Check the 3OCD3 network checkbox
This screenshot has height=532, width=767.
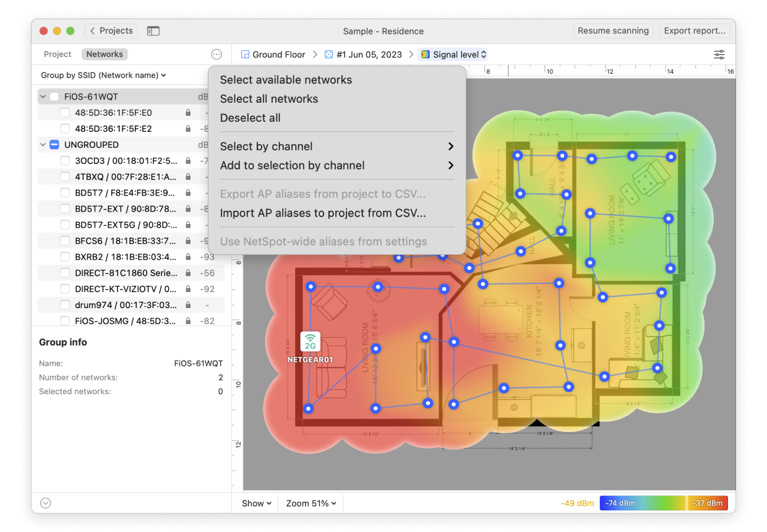click(x=65, y=161)
